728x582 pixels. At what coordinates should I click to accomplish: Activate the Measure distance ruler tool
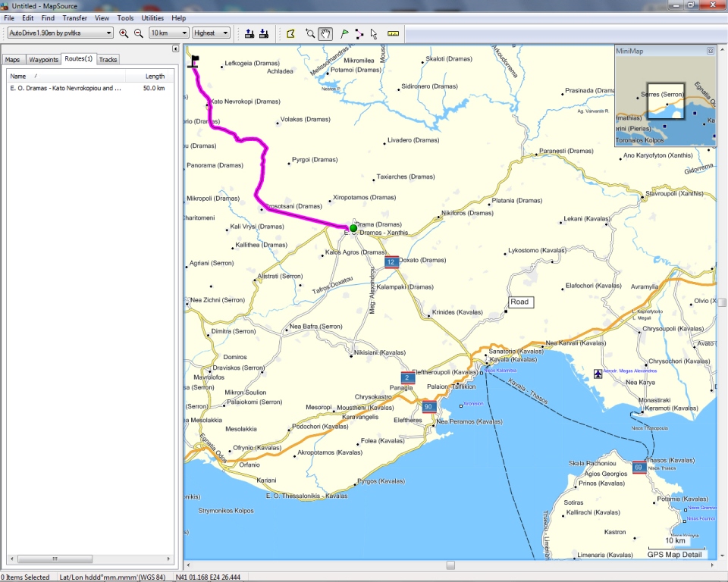pyautogui.click(x=393, y=33)
